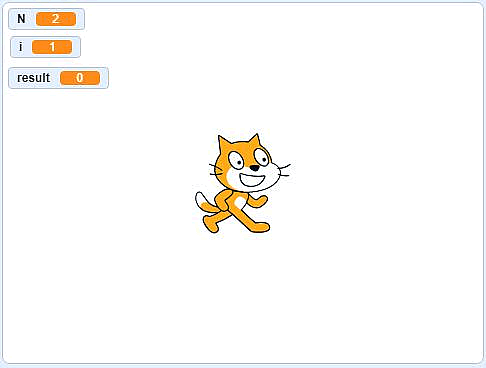Viewport: 486px width, 368px height.
Task: Click the cat's outstretched arm
Action: coord(258,201)
